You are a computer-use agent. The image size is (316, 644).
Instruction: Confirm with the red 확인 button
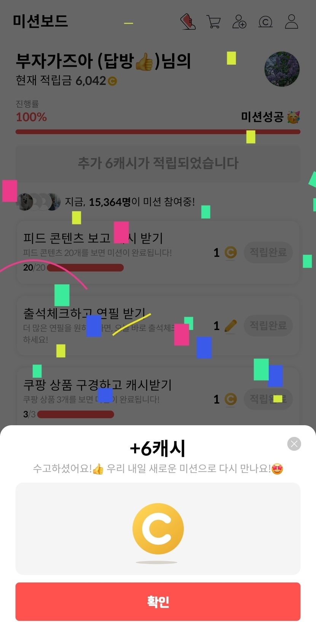pyautogui.click(x=158, y=602)
